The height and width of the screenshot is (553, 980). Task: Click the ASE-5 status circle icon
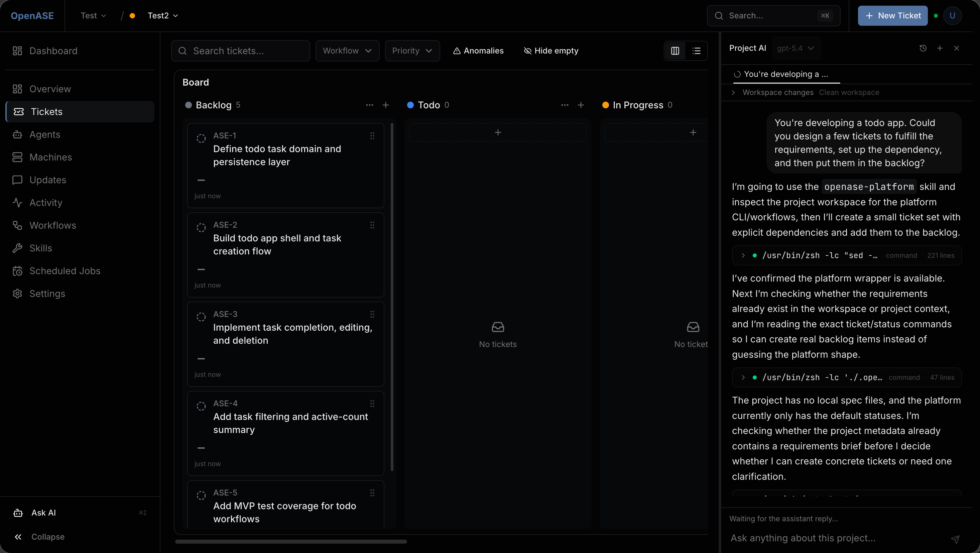(x=201, y=495)
